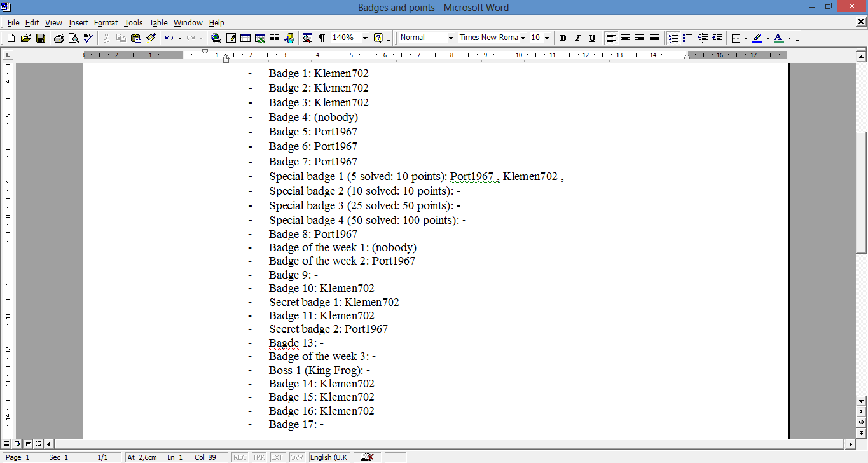Open the Tools menu

(x=134, y=22)
